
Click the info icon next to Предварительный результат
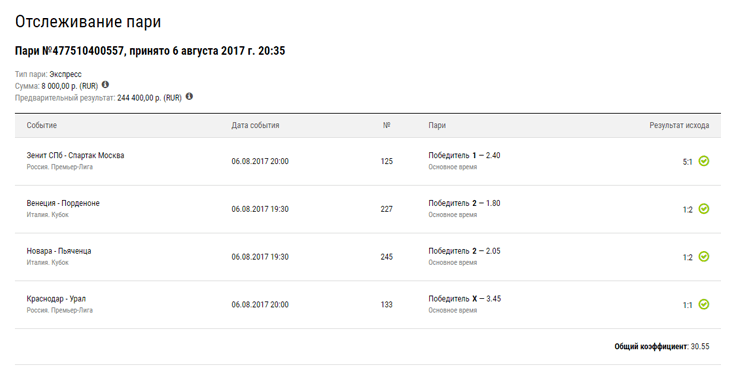[189, 97]
